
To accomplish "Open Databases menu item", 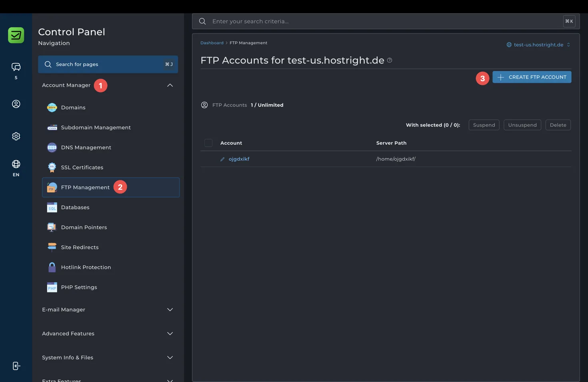I will coord(111,207).
